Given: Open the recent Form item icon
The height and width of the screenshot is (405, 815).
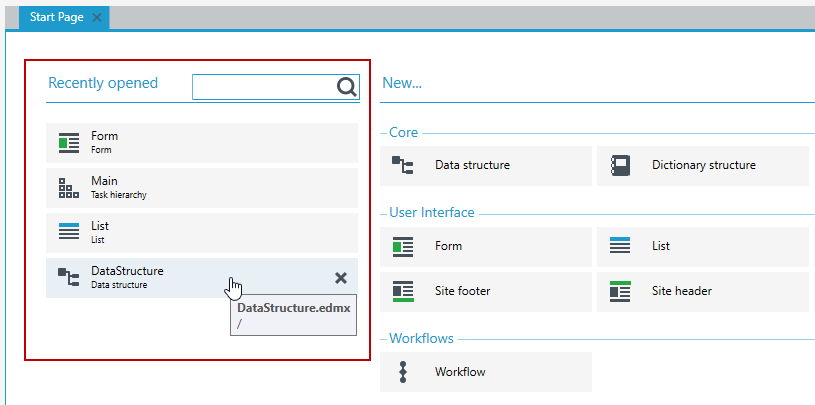Looking at the screenshot, I should [69, 143].
